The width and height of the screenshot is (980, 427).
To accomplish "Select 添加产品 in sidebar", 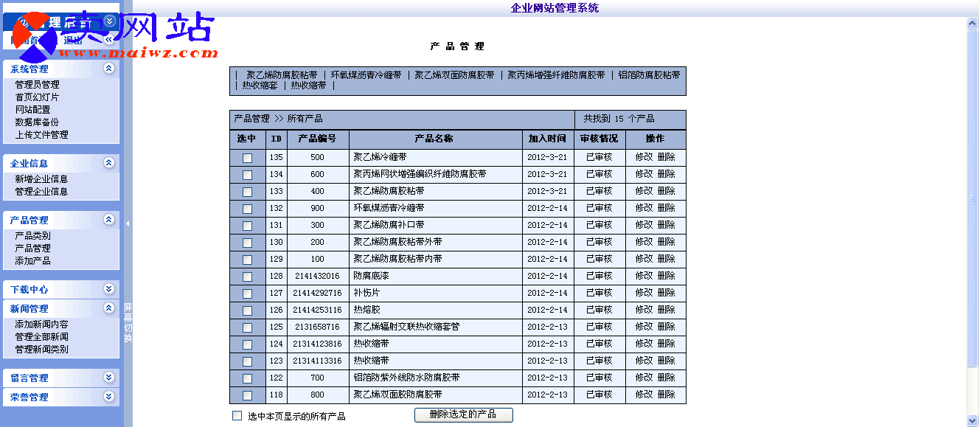I will click(32, 261).
